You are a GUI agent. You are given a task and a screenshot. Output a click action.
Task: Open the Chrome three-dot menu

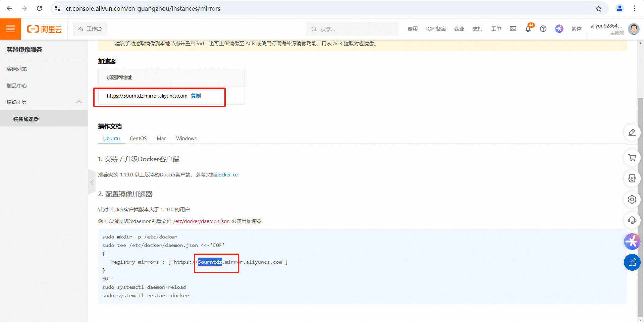tap(635, 8)
